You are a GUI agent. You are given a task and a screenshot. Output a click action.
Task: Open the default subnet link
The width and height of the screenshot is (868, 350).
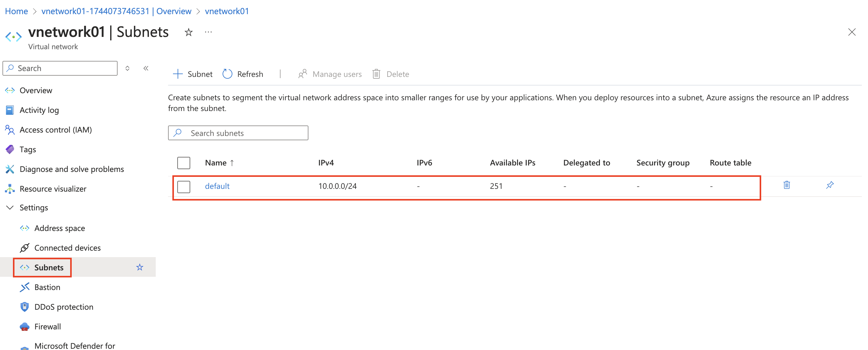tap(217, 186)
